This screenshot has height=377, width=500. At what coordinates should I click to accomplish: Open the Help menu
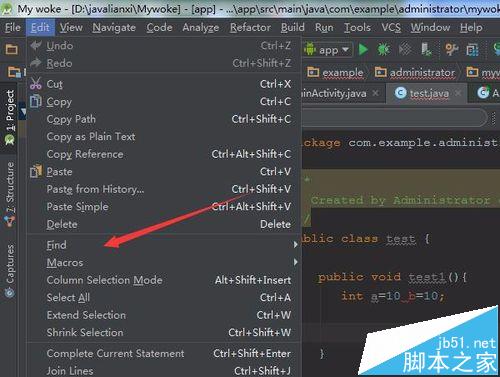pos(471,27)
